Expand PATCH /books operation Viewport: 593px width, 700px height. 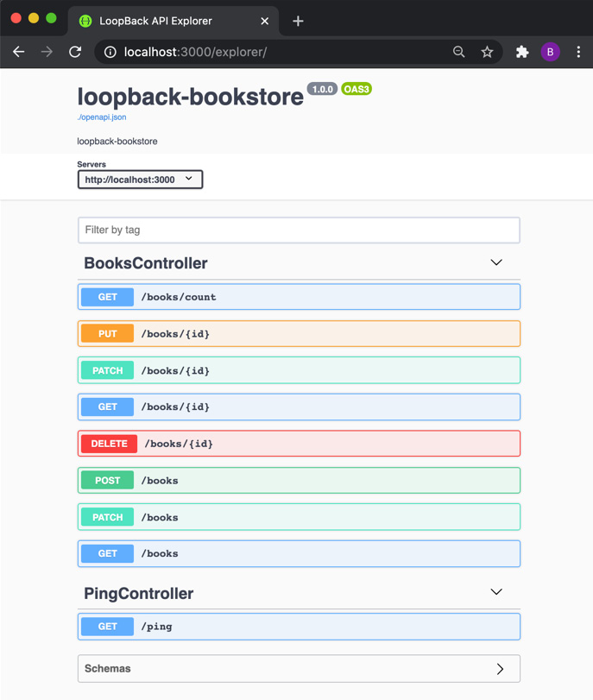(299, 517)
